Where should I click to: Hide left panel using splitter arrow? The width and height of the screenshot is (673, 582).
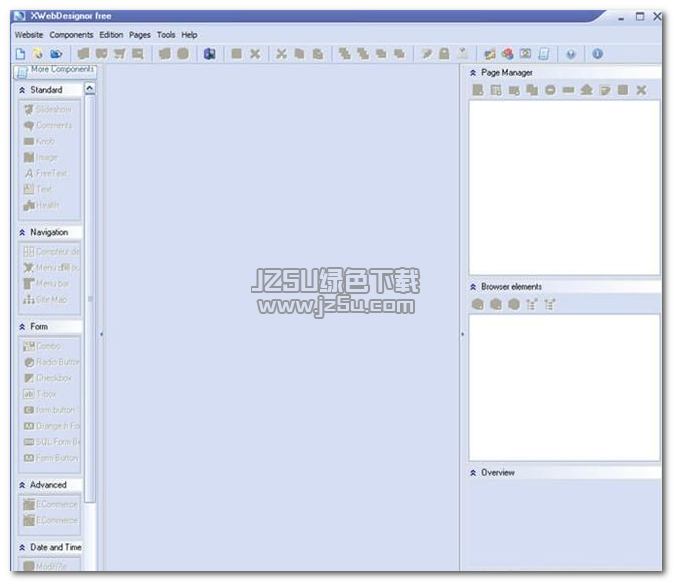coord(101,334)
